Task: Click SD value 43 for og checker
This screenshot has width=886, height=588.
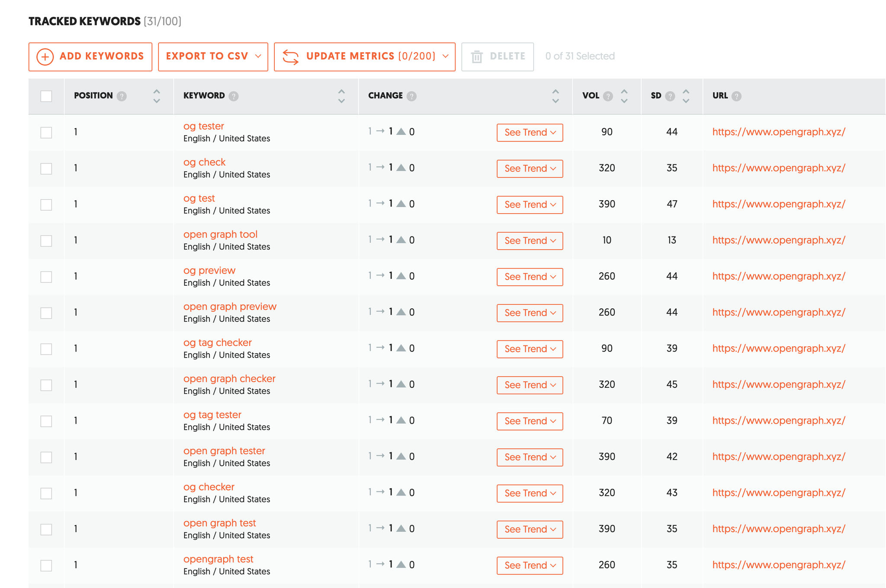Action: (672, 493)
